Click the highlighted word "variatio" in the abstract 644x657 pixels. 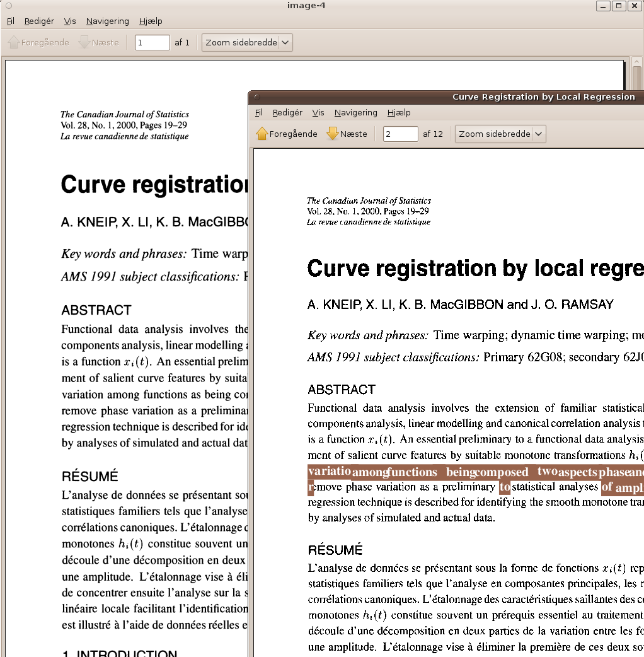pyautogui.click(x=329, y=472)
